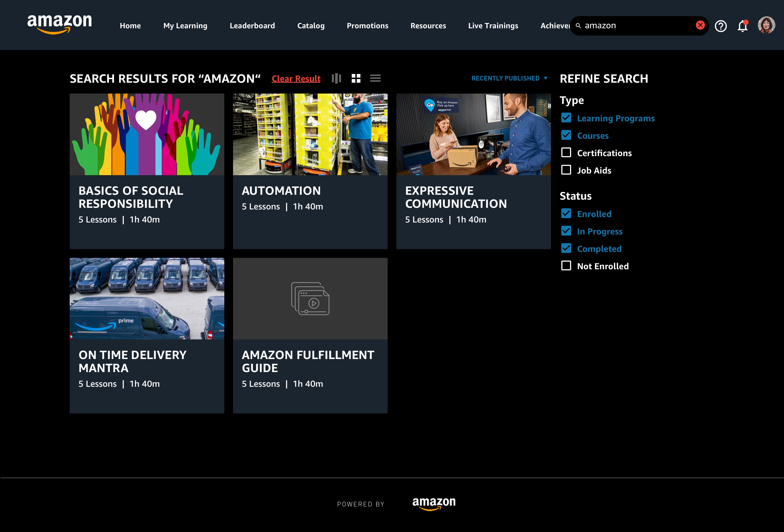Uncheck the Completed status filter
This screenshot has width=784, height=532.
coord(566,248)
